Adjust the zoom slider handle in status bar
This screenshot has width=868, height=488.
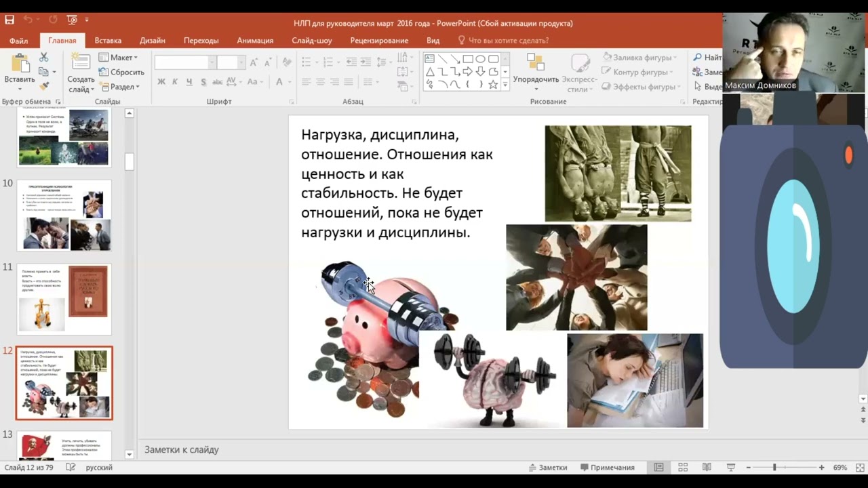pos(774,468)
